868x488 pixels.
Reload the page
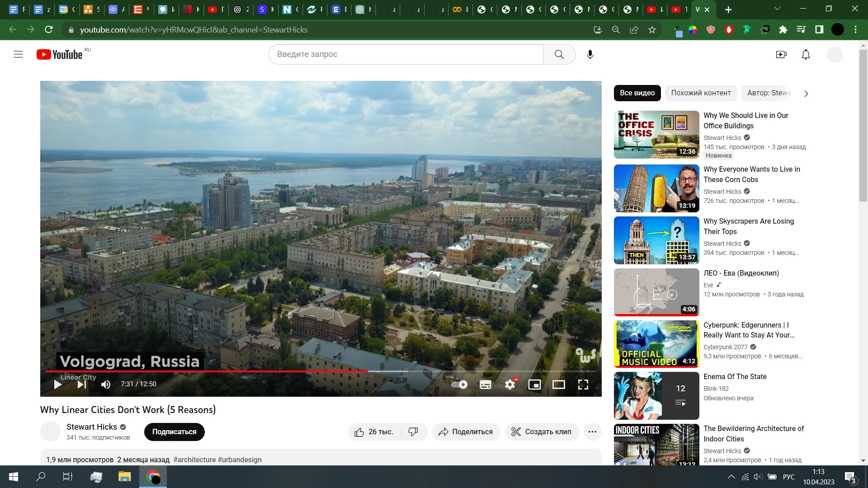tap(49, 30)
